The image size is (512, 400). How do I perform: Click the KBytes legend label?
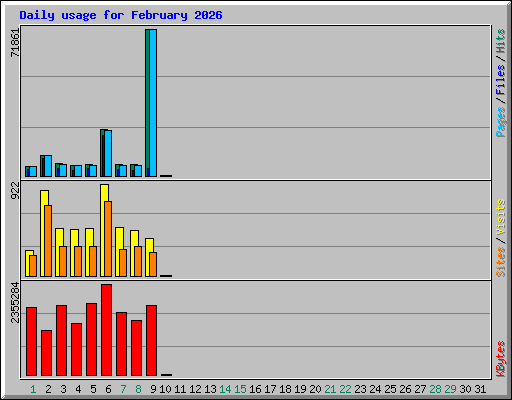pos(500,359)
